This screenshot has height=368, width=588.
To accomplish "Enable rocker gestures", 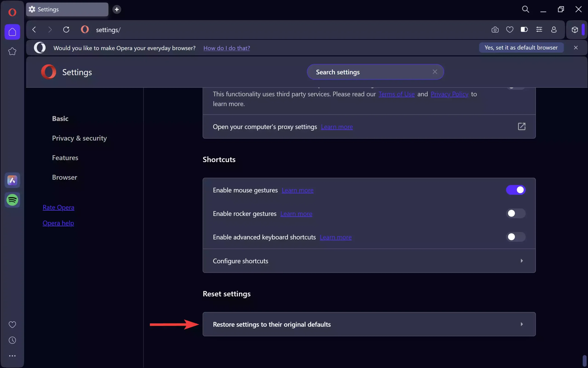I will pyautogui.click(x=515, y=213).
